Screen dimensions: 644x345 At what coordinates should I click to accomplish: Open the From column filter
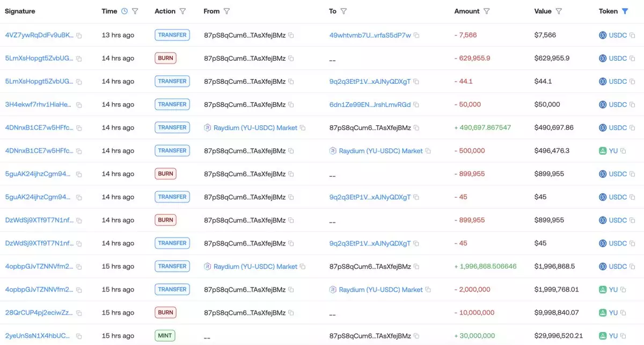(x=227, y=11)
